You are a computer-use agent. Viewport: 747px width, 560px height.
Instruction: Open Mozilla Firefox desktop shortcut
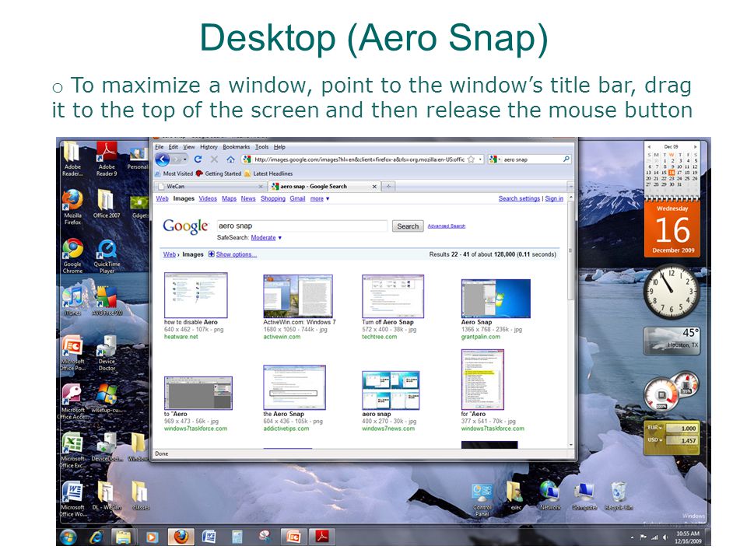73,207
